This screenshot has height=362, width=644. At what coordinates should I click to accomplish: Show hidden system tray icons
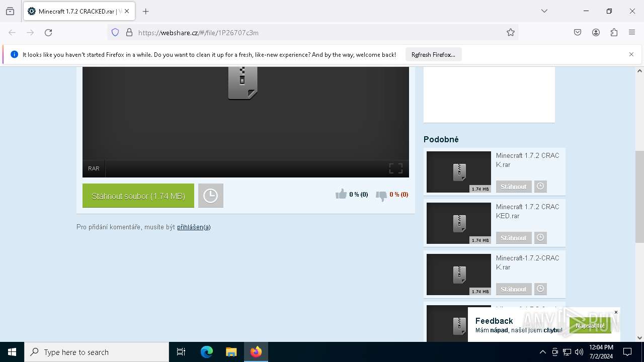click(542, 352)
